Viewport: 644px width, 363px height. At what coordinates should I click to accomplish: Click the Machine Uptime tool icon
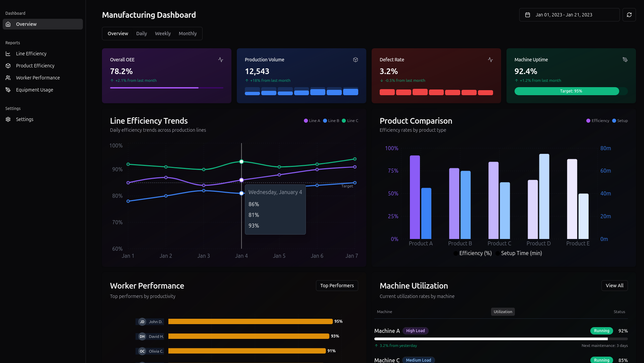pos(625,60)
